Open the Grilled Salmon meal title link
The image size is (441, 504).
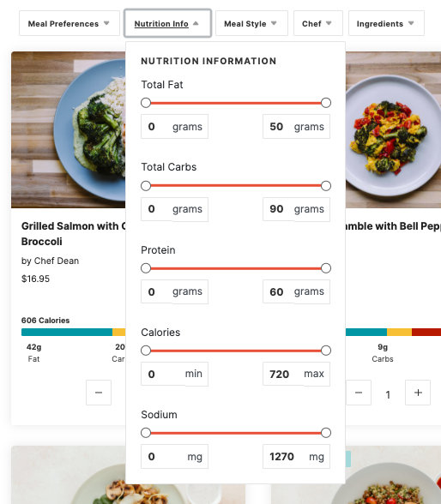[x=74, y=234]
